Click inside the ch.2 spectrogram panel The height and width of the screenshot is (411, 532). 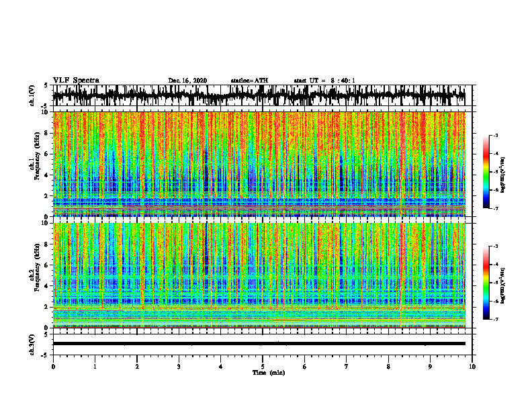(259, 275)
